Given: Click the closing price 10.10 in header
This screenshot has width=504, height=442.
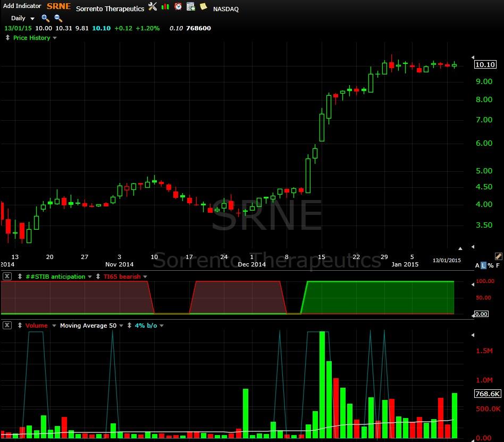Looking at the screenshot, I should pyautogui.click(x=101, y=28).
